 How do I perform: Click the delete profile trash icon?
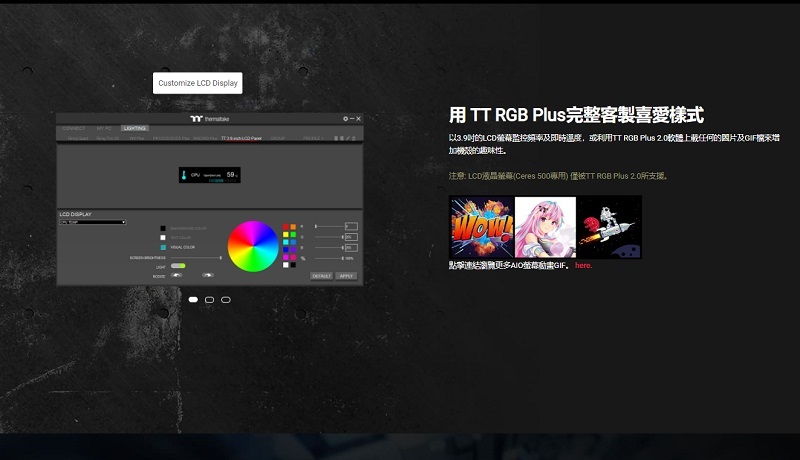point(353,138)
